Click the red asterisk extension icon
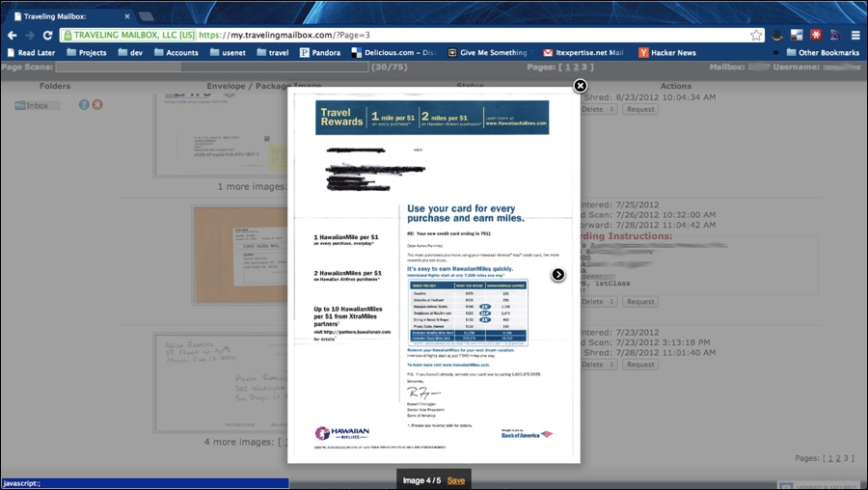This screenshot has height=490, width=868. (816, 35)
